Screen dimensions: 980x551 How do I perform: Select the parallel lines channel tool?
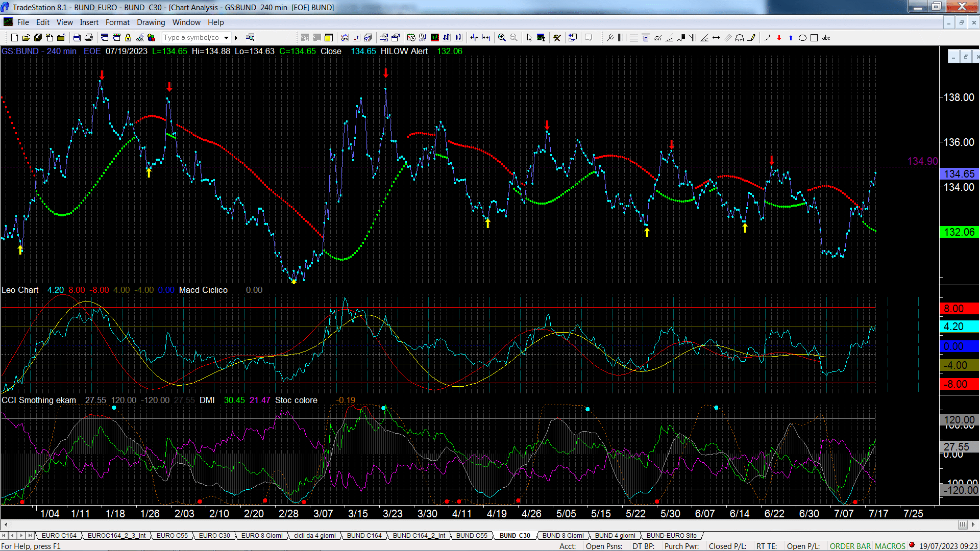(x=728, y=38)
